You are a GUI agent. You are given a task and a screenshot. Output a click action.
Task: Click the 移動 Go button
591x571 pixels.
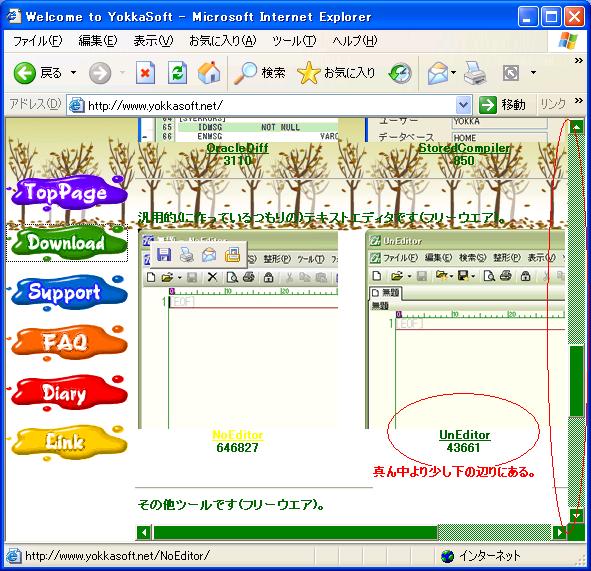pyautogui.click(x=502, y=105)
